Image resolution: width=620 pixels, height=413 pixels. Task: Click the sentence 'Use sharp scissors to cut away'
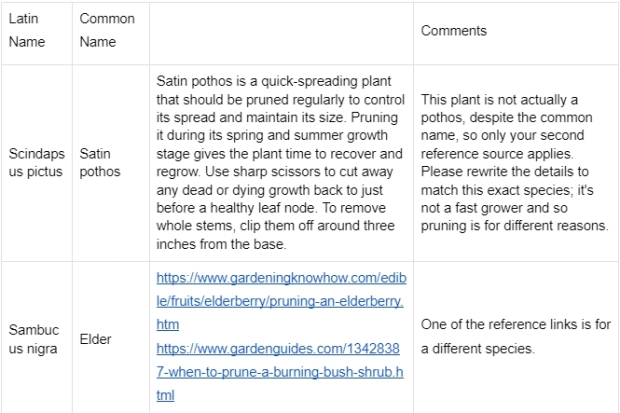[299, 172]
